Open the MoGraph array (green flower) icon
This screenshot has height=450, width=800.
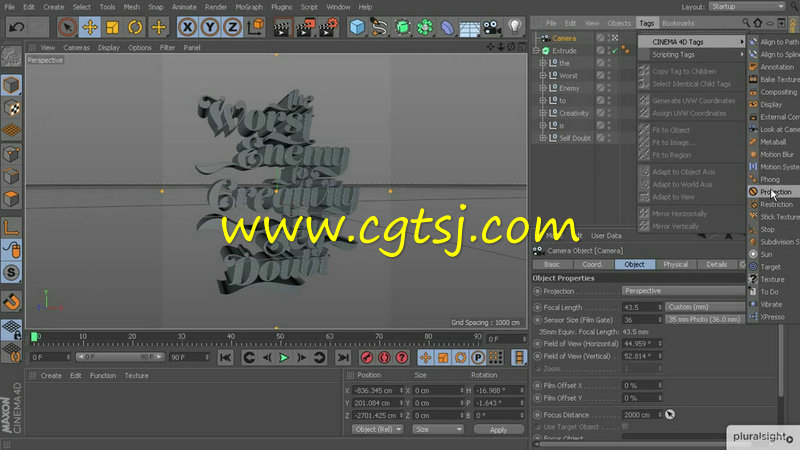pyautogui.click(x=424, y=27)
